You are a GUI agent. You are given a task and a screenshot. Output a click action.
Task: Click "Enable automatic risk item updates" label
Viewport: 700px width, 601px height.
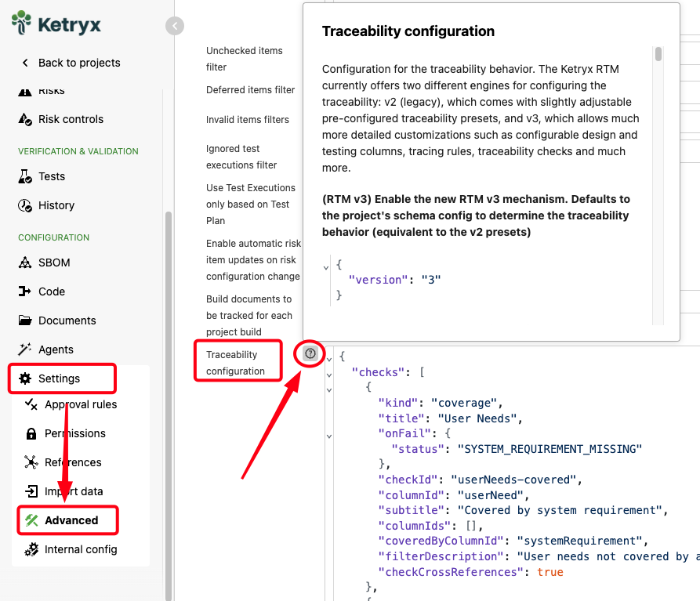(x=253, y=259)
